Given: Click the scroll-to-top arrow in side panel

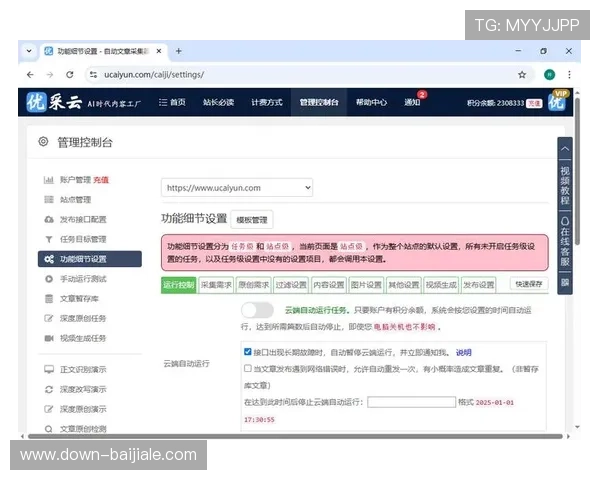Looking at the screenshot, I should [x=565, y=149].
